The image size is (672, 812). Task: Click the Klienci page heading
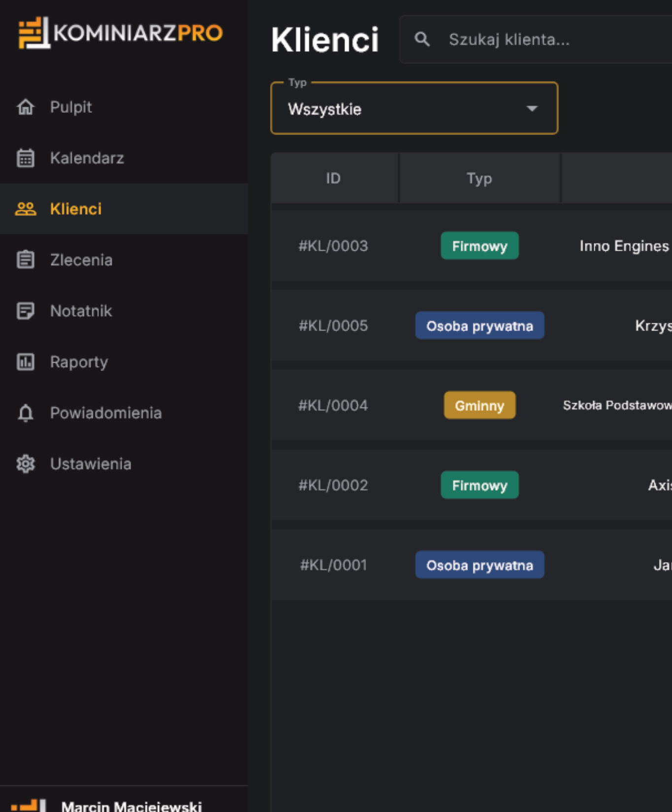pyautogui.click(x=325, y=39)
